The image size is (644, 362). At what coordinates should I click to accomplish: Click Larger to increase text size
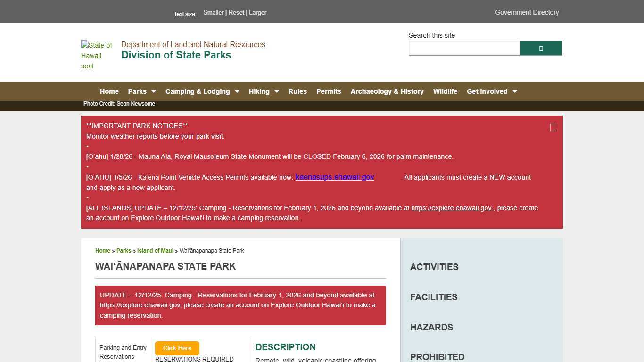pyautogui.click(x=257, y=12)
